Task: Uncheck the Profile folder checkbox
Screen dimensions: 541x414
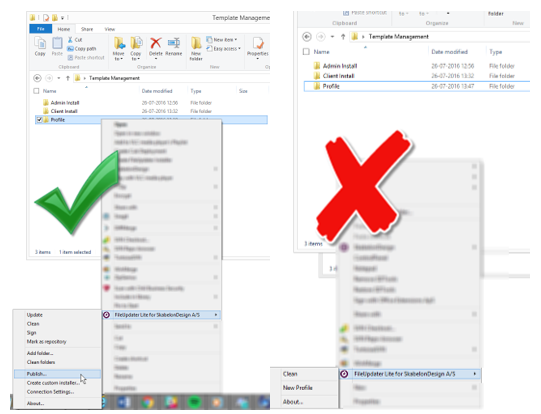Action: click(x=39, y=120)
